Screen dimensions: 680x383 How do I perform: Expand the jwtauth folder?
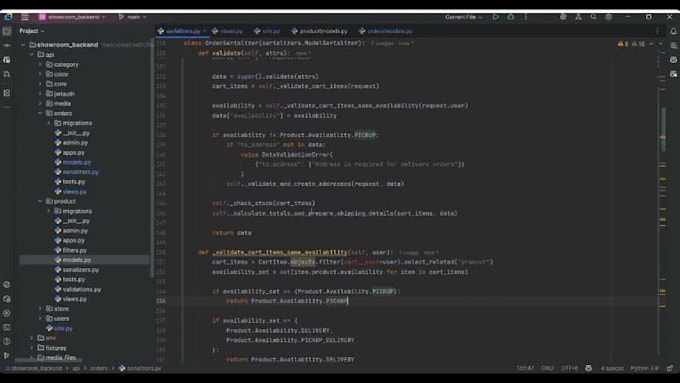point(40,94)
